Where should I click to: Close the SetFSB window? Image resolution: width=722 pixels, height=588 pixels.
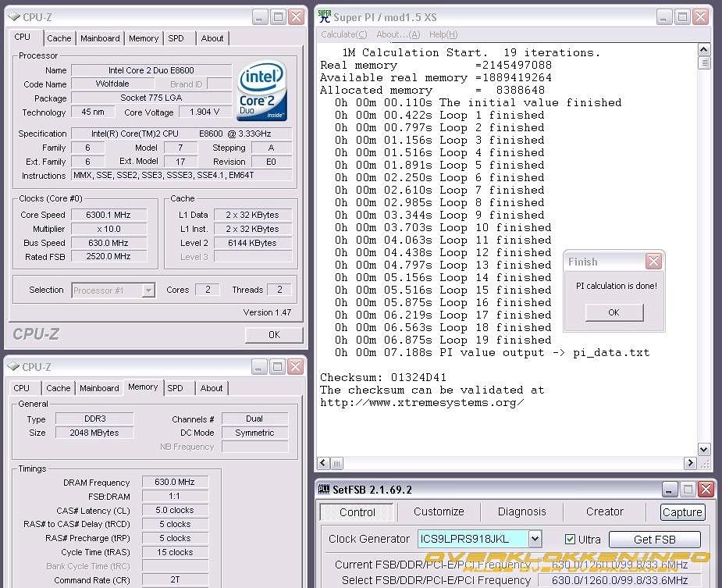click(706, 489)
